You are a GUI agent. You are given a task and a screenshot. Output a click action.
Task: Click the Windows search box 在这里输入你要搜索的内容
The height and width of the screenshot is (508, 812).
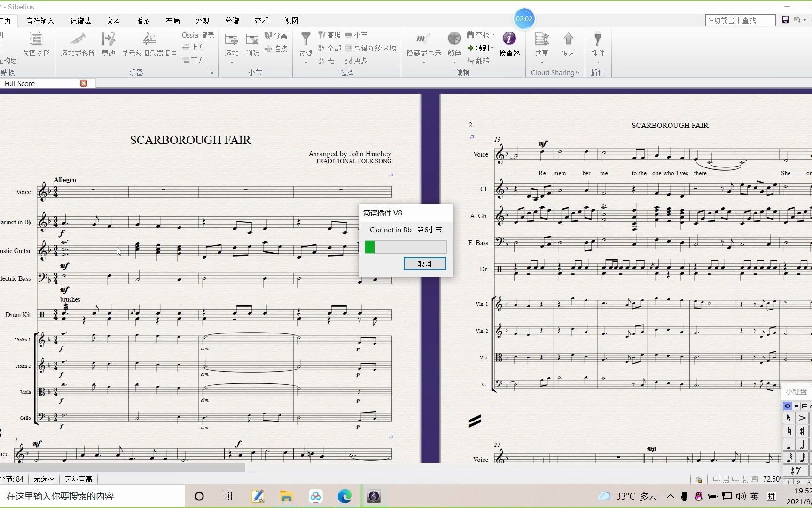92,496
